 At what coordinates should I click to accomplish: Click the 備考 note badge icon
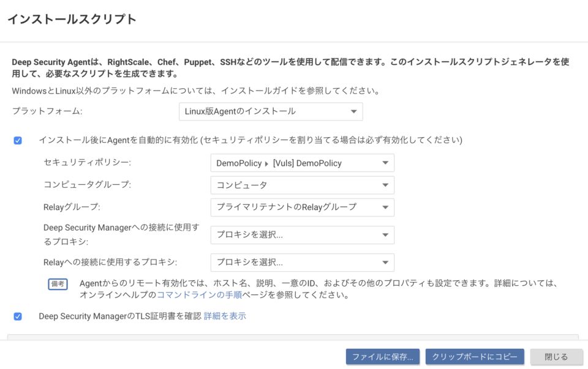pos(58,285)
